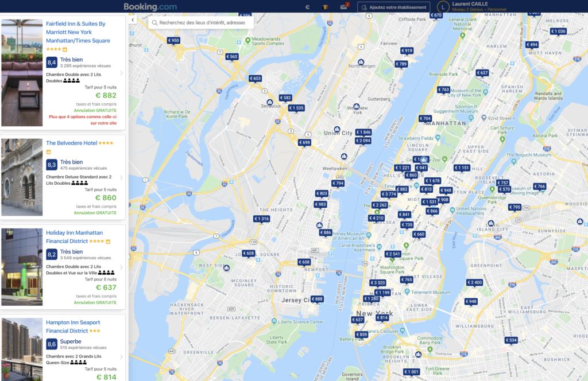Open the Booking.com home logo
588x381 pixels.
[150, 7]
